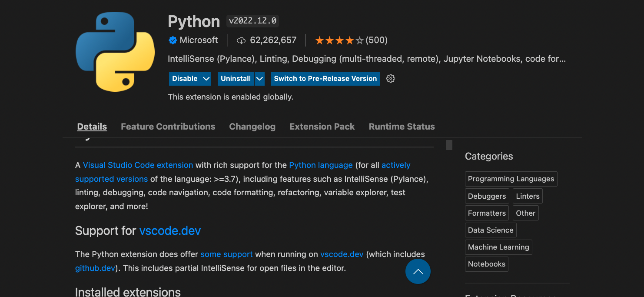Viewport: 644px width, 297px height.
Task: Click the star rating
Action: tap(339, 40)
